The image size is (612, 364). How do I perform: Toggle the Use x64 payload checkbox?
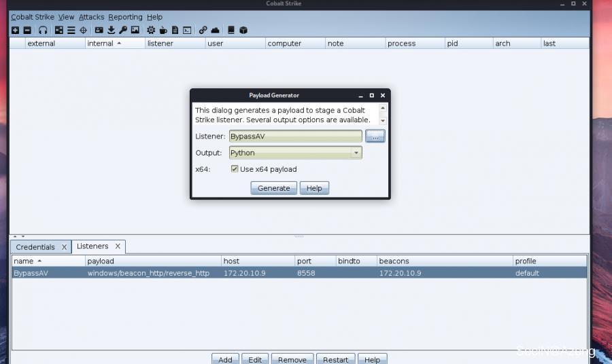[235, 169]
